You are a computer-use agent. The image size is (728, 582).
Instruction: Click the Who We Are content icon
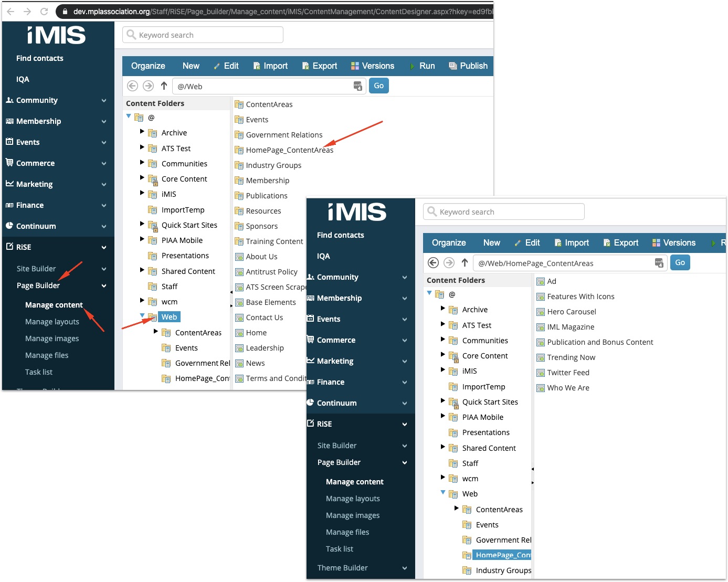point(541,388)
